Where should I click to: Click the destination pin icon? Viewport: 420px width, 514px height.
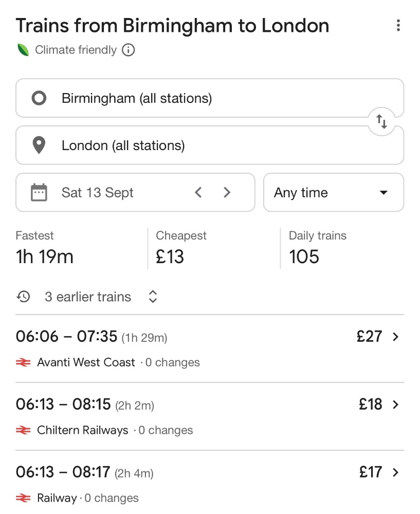(x=39, y=145)
